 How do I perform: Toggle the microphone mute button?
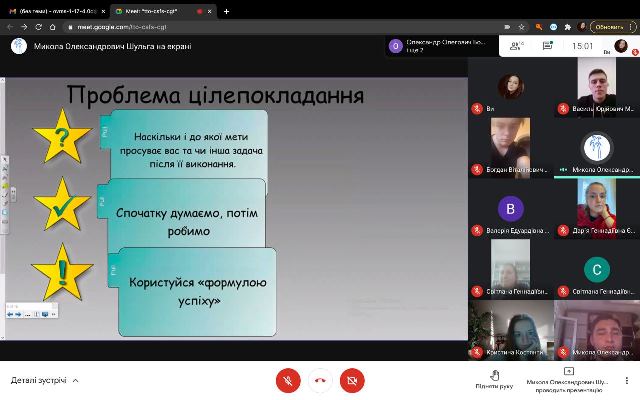[x=288, y=380]
